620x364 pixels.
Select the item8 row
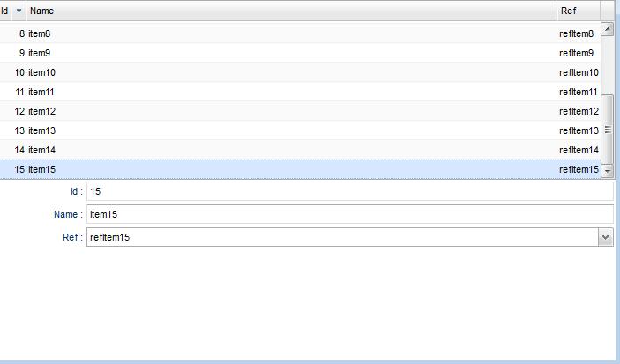(x=300, y=33)
